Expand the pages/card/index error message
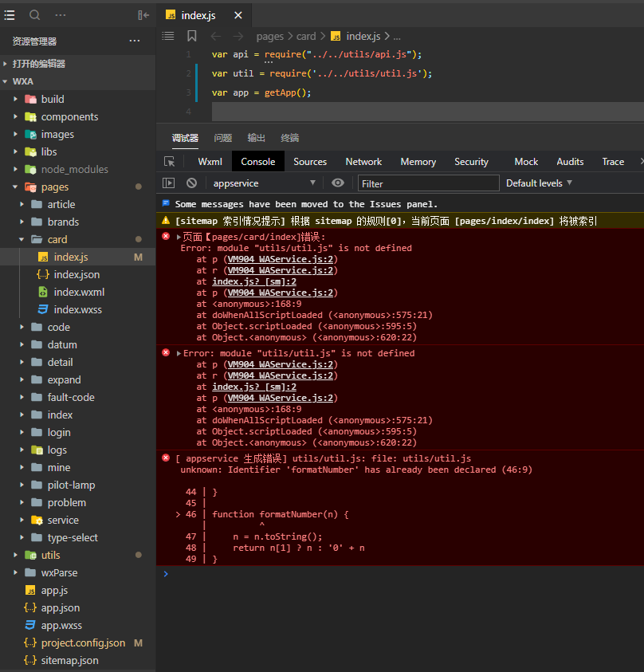644x672 pixels. 179,237
